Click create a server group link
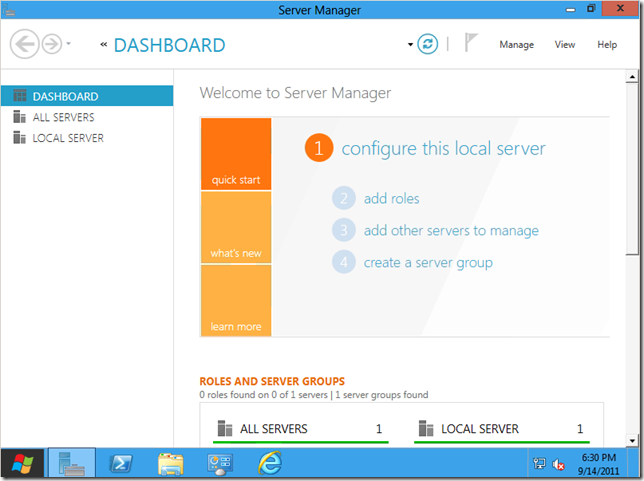This screenshot has height=481, width=644. point(428,263)
